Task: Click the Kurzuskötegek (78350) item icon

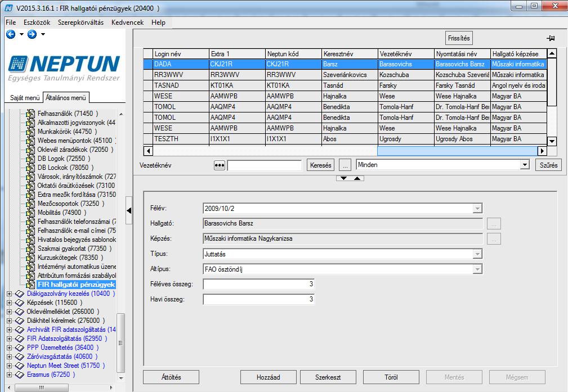Action: coord(31,258)
